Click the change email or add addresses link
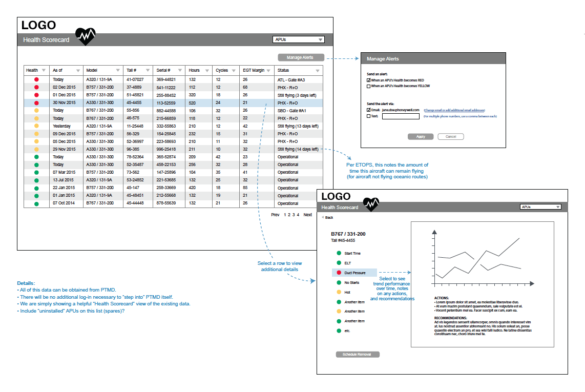Viewport: 585px width, 392px height. coord(454,110)
